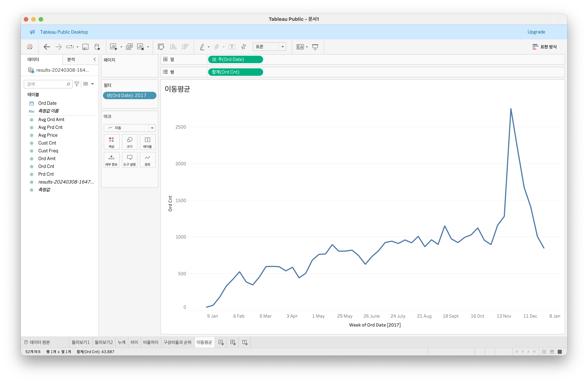Toggle the Fix axes pin icon
The height and width of the screenshot is (383, 588).
pos(244,47)
